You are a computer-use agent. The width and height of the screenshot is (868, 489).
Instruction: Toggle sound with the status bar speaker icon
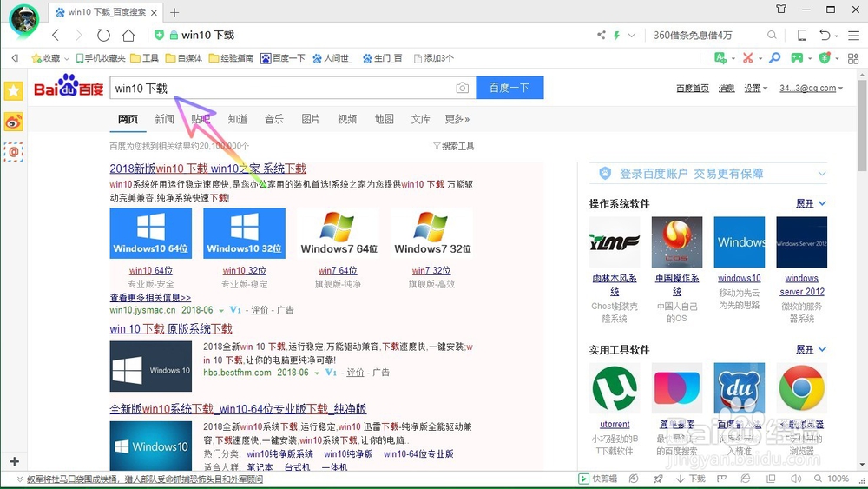tap(796, 479)
